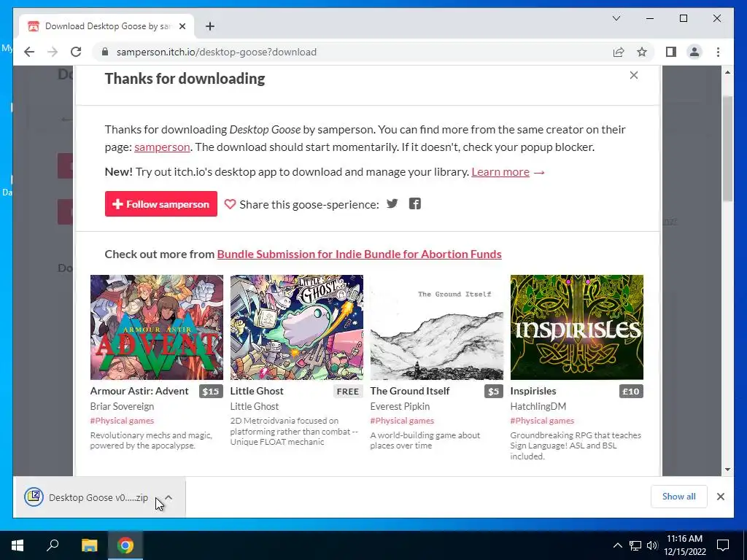Open the samperson creator page link
The height and width of the screenshot is (560, 747).
click(x=162, y=147)
